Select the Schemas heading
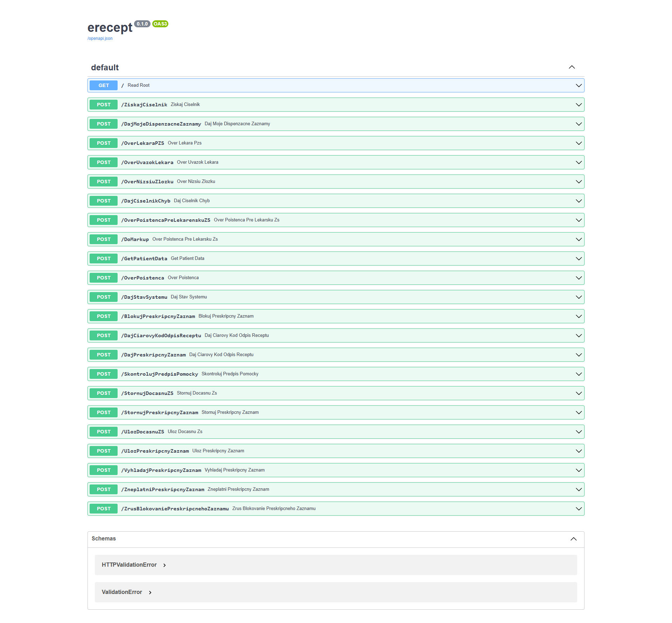The width and height of the screenshot is (672, 623). coord(104,539)
